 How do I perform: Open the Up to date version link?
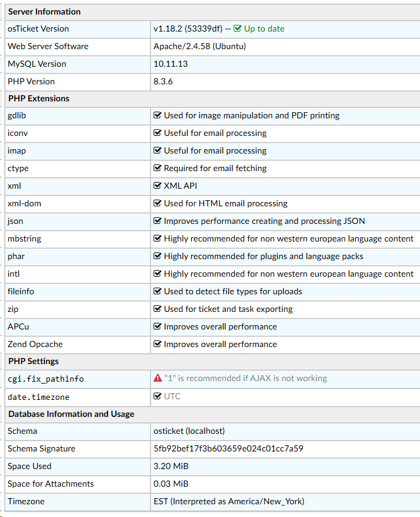click(x=264, y=29)
